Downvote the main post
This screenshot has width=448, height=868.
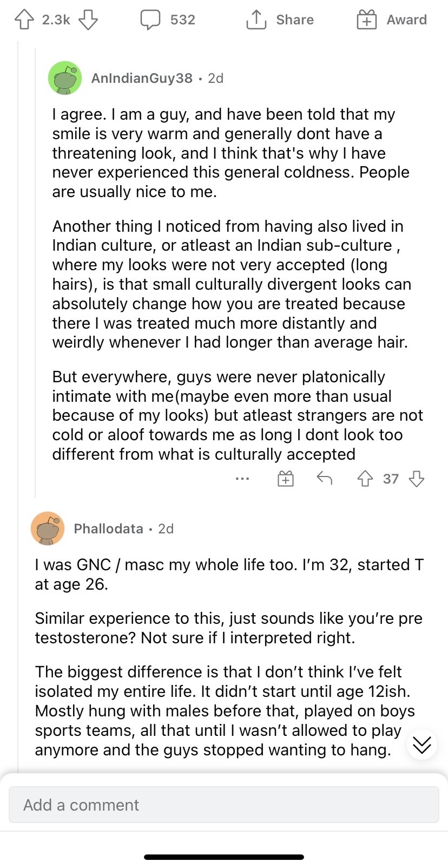click(x=88, y=20)
